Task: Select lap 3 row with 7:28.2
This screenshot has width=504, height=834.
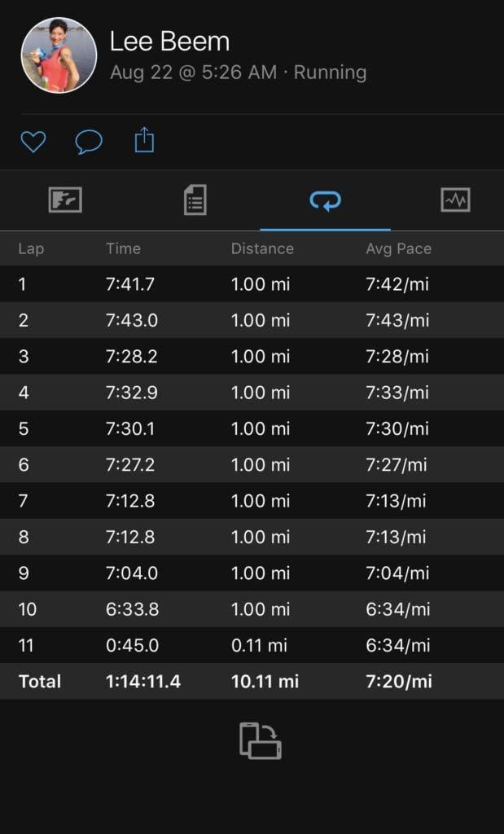Action: [x=252, y=357]
